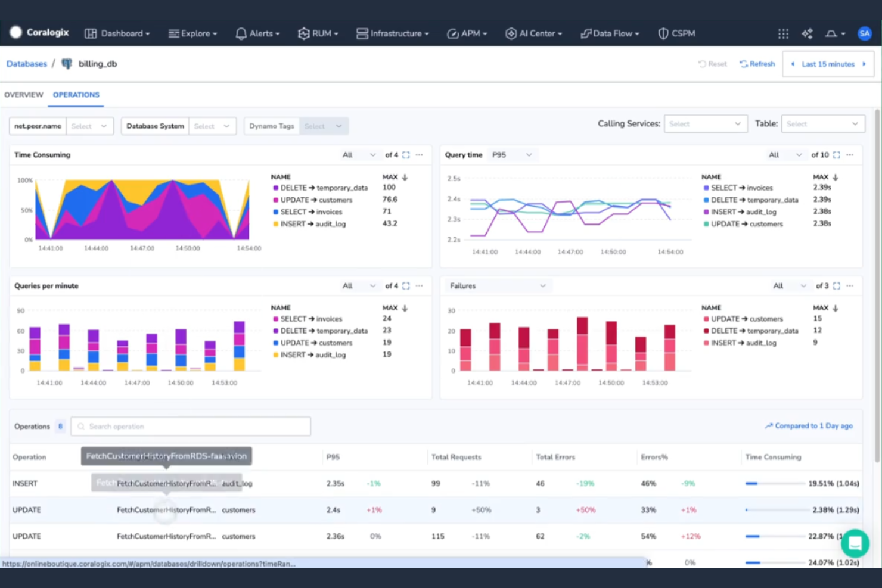The width and height of the screenshot is (882, 588).
Task: Open the apps grid icon near top right
Action: tap(783, 34)
